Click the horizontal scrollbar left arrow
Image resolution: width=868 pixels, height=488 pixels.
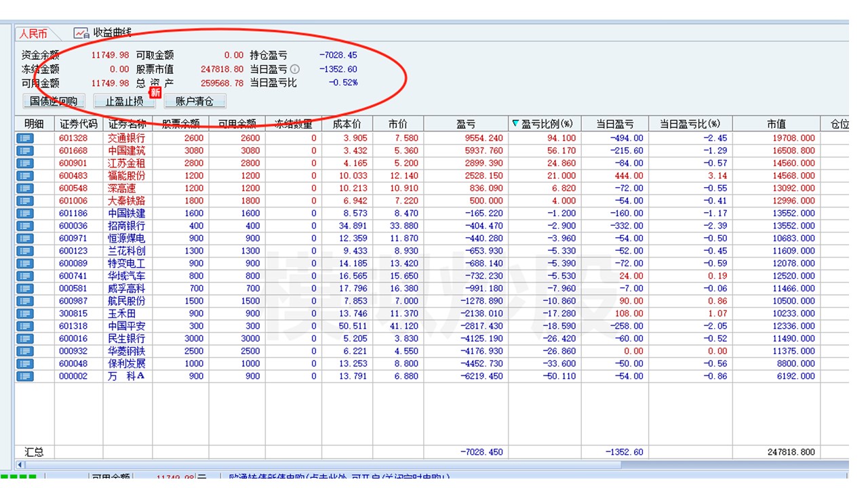coord(19,465)
